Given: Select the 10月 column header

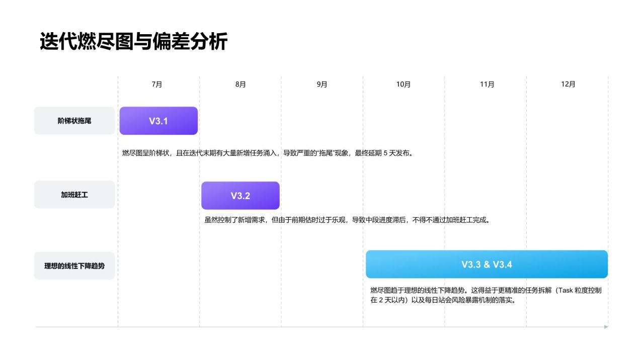Looking at the screenshot, I should (x=404, y=84).
